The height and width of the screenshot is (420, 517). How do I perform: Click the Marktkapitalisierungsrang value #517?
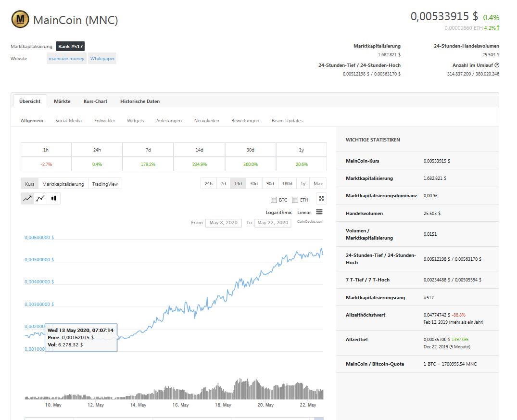click(429, 298)
